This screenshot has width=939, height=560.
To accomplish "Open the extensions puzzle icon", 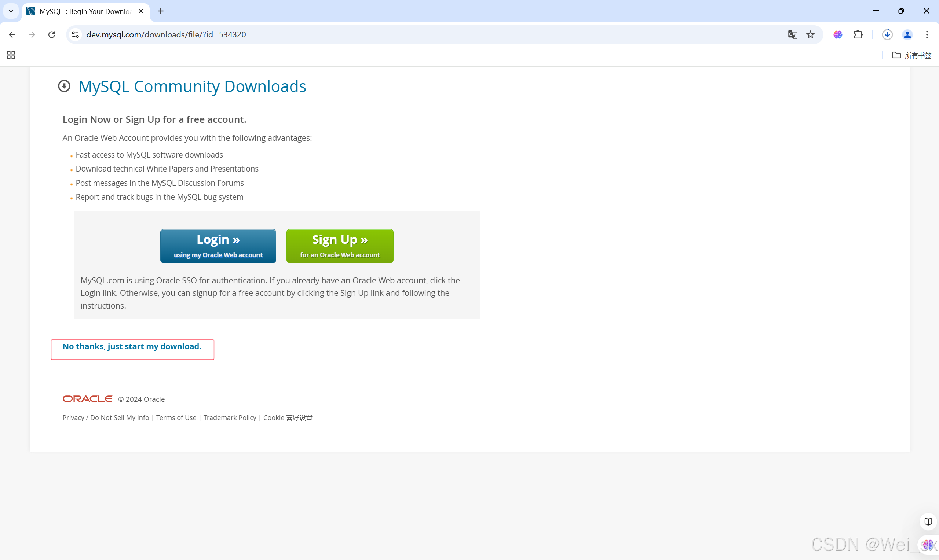I will (858, 35).
